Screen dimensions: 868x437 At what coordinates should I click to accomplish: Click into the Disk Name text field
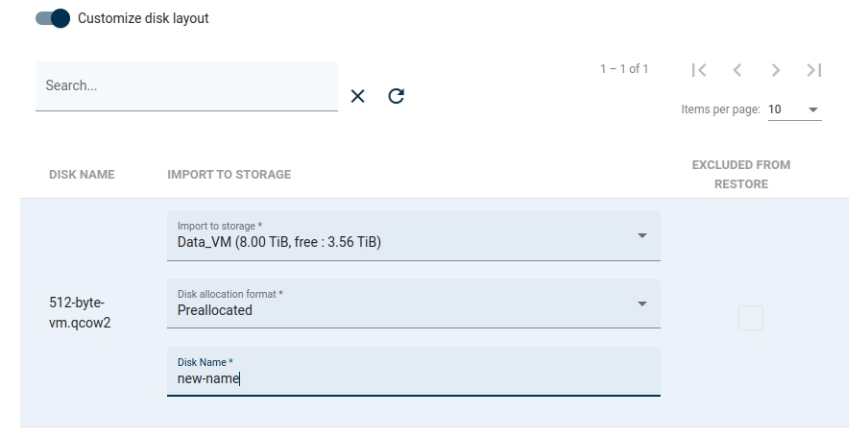click(414, 378)
